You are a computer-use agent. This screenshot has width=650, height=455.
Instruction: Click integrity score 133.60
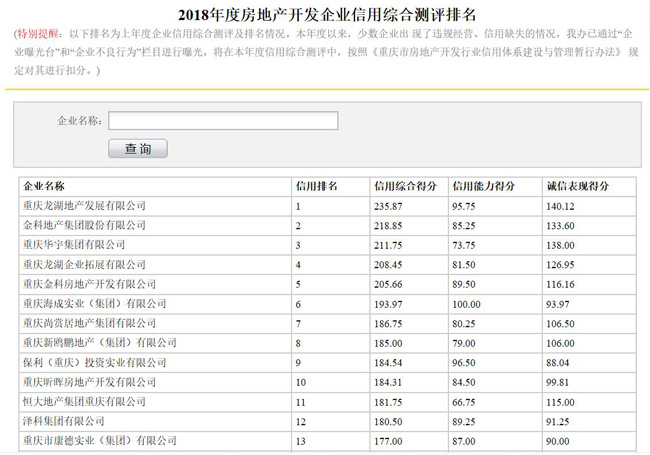(560, 226)
